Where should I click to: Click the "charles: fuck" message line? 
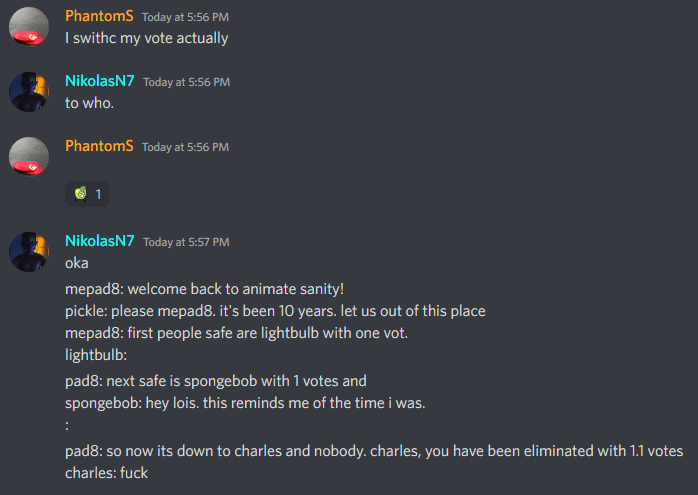pos(107,472)
